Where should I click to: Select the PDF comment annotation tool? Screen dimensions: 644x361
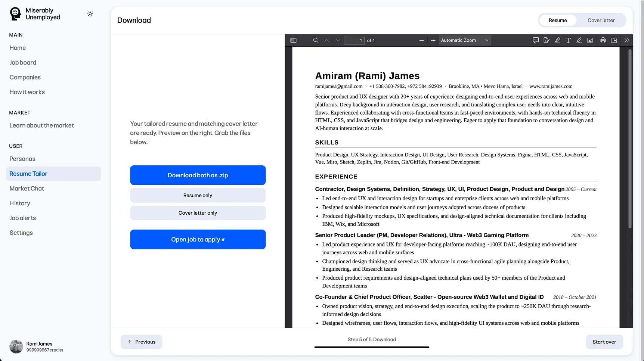[536, 40]
